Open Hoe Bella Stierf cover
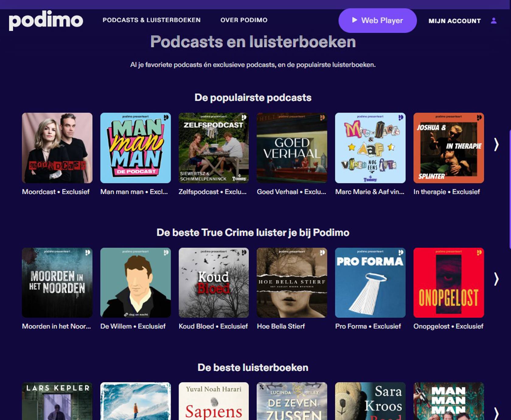Screen dimensions: 511x420 click(292, 283)
